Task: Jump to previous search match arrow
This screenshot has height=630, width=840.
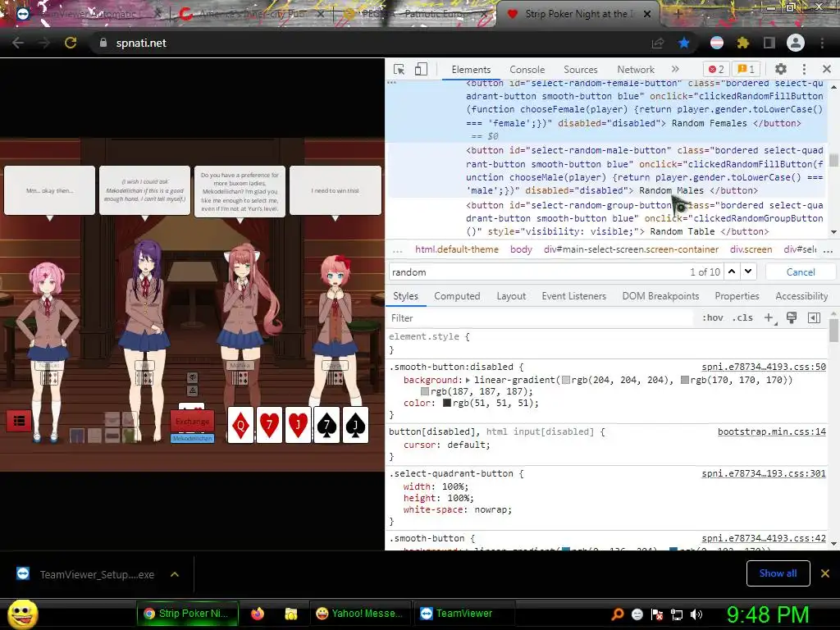Action: coord(732,272)
